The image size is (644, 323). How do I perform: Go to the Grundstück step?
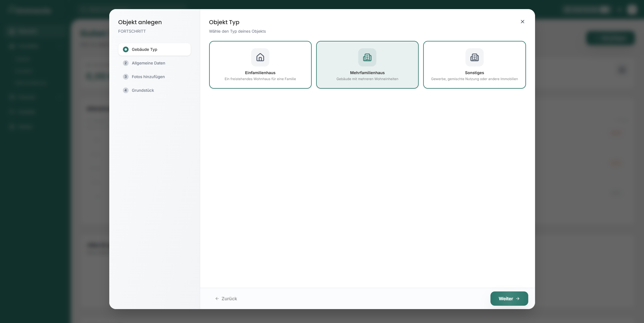pos(154,90)
